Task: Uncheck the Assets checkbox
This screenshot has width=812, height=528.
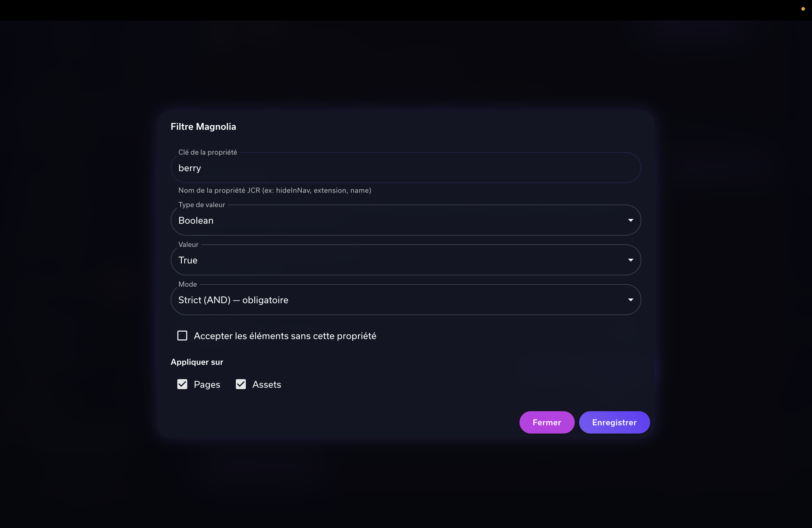Action: (x=241, y=384)
